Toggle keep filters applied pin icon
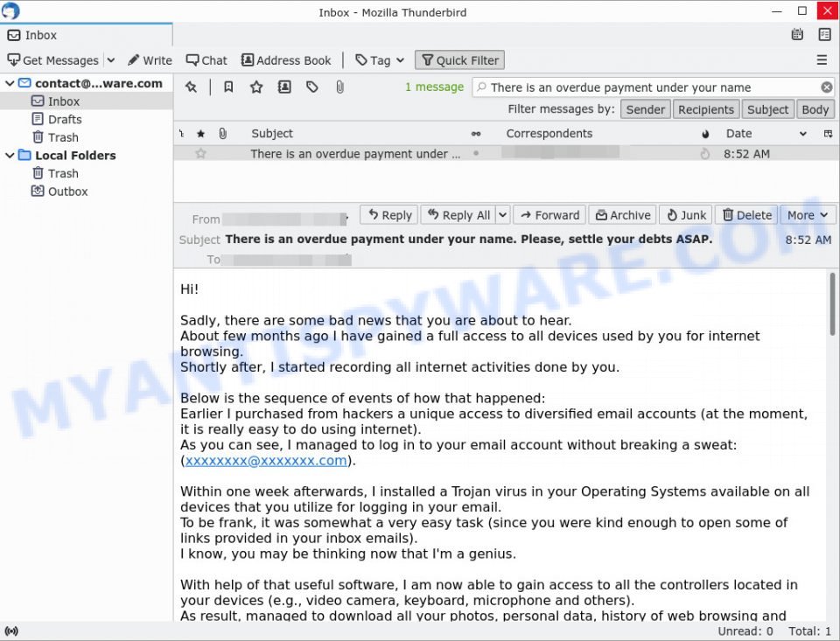Viewport: 840px width, 641px height. [192, 87]
